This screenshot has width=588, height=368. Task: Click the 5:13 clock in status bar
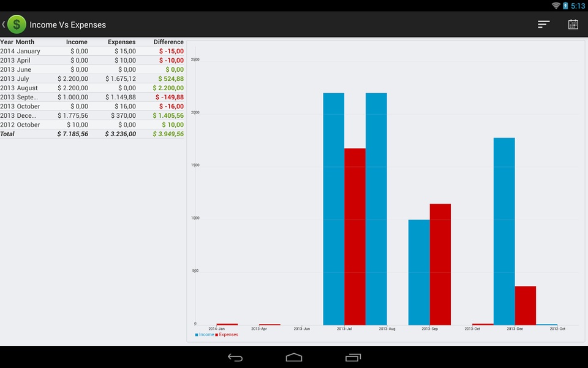(578, 6)
